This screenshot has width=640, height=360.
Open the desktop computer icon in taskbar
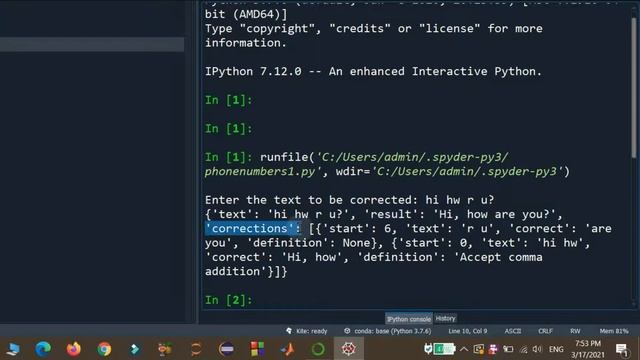[13, 349]
